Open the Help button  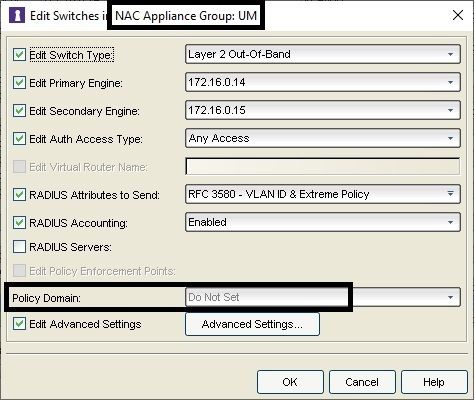[434, 382]
